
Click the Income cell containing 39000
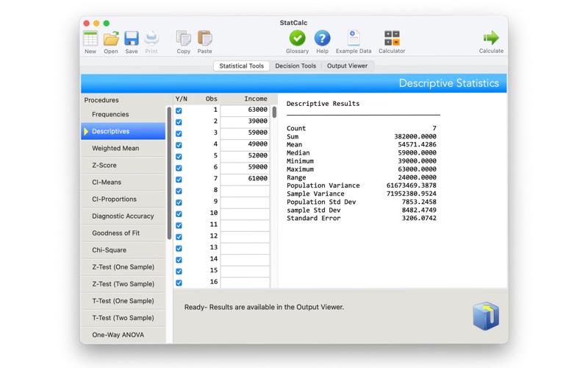pos(245,121)
